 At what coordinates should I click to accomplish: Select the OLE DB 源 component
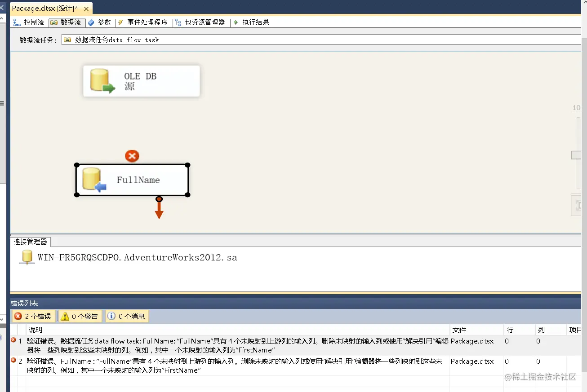tap(142, 81)
